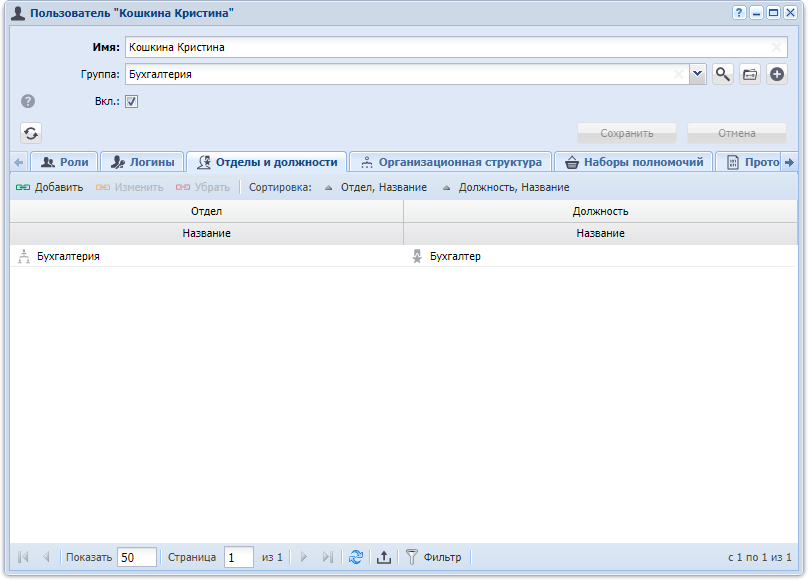Click the Убрать button
This screenshot has width=808, height=580.
coord(203,187)
